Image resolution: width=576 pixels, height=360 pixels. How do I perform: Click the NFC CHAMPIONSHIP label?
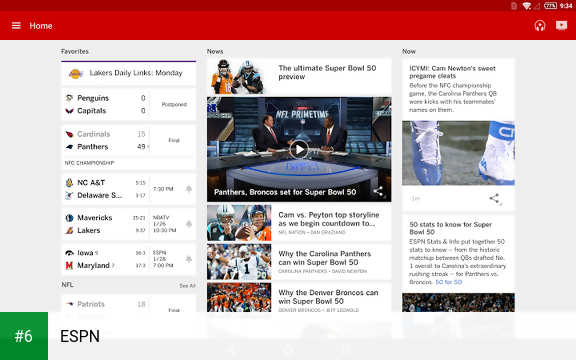click(89, 163)
